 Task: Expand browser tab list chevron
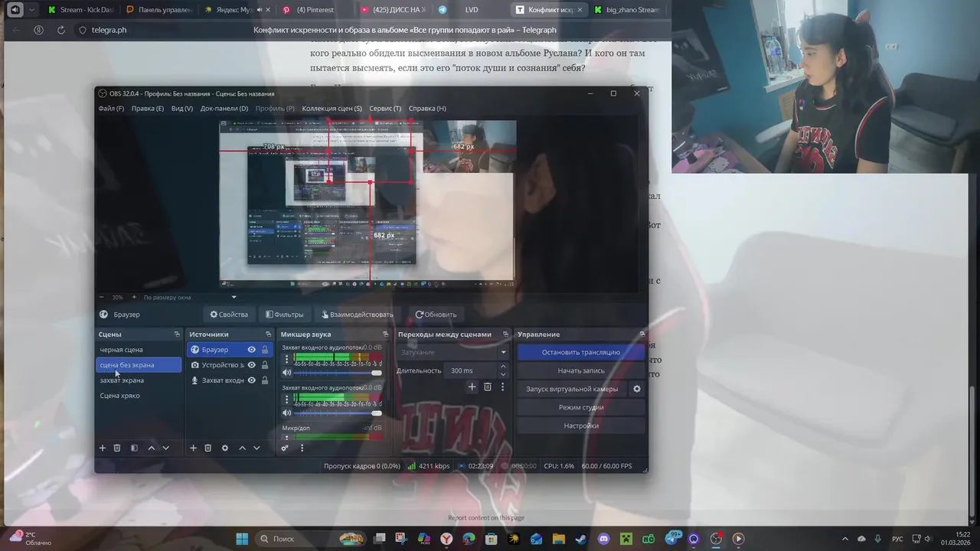point(32,10)
